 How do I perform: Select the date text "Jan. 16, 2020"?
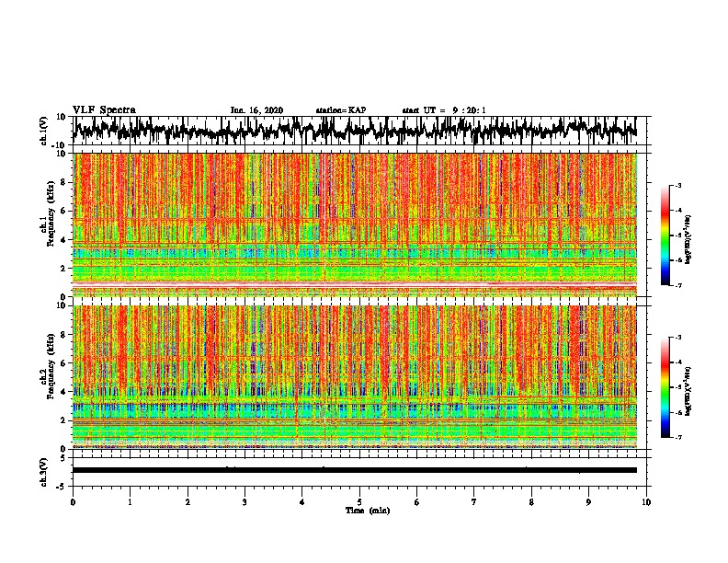click(x=256, y=110)
